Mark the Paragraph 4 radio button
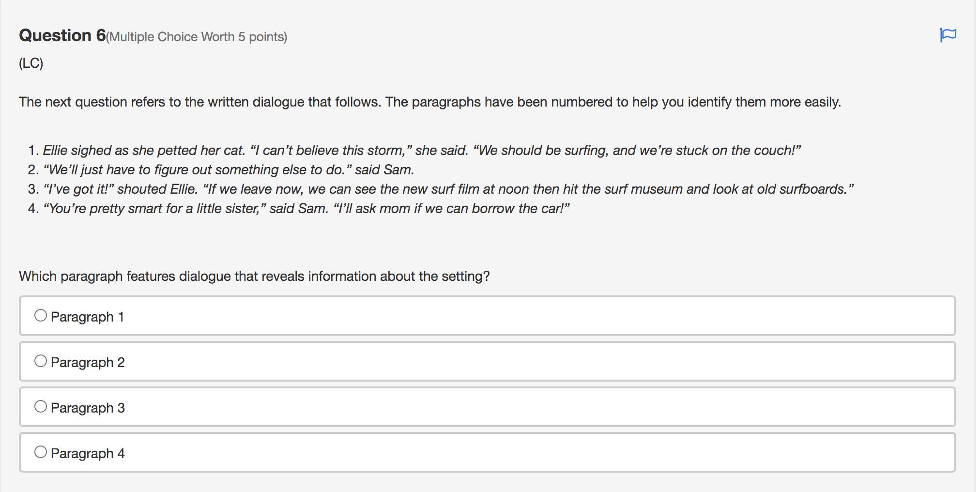980x492 pixels. [41, 452]
